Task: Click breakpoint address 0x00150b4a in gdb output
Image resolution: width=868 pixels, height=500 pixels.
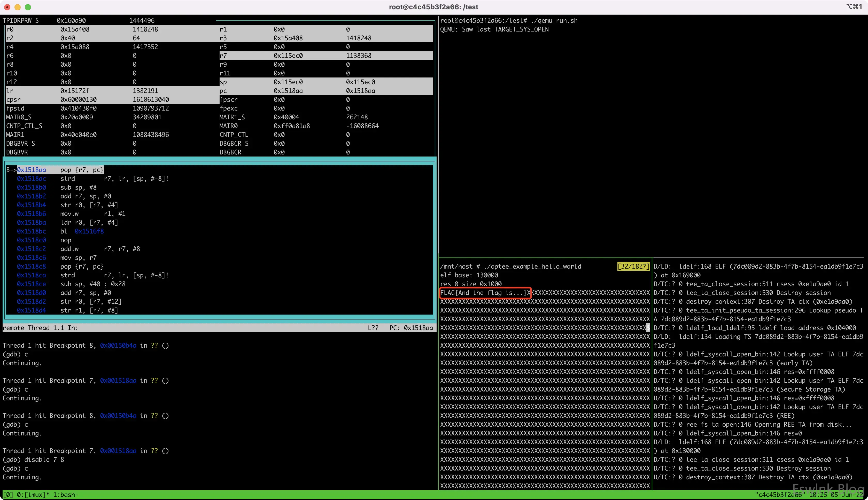Action: (x=118, y=346)
